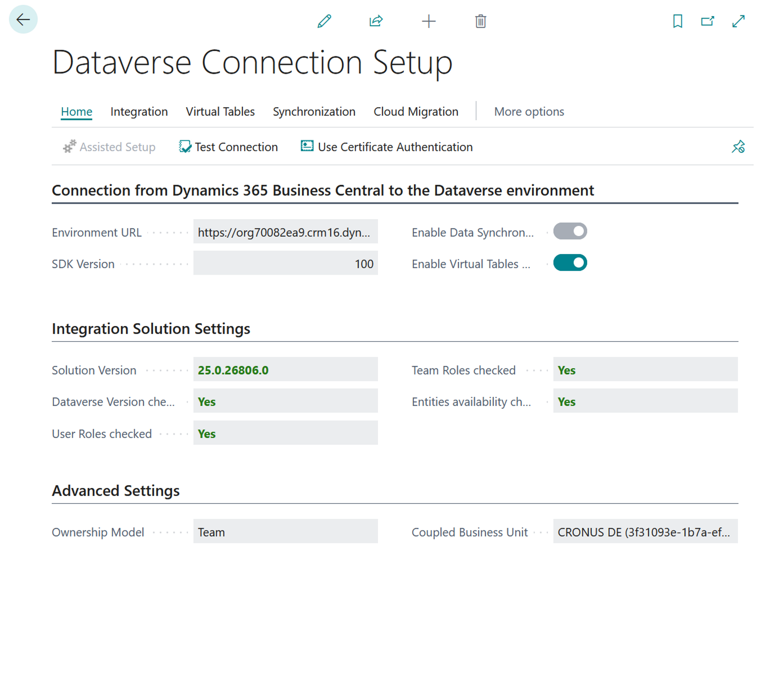
Task: Collapse the Connection from Dynamics 365 section
Action: pyautogui.click(x=323, y=191)
